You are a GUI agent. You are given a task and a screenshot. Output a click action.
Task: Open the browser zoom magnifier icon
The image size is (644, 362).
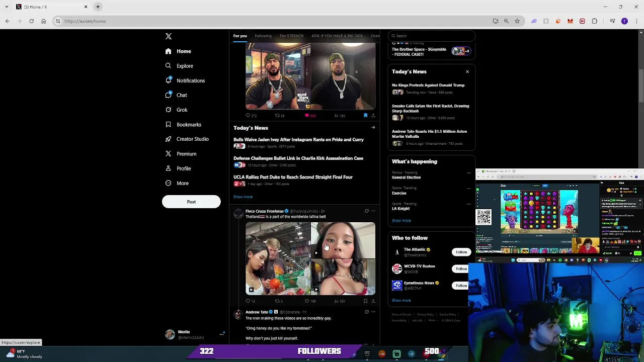tap(506, 21)
